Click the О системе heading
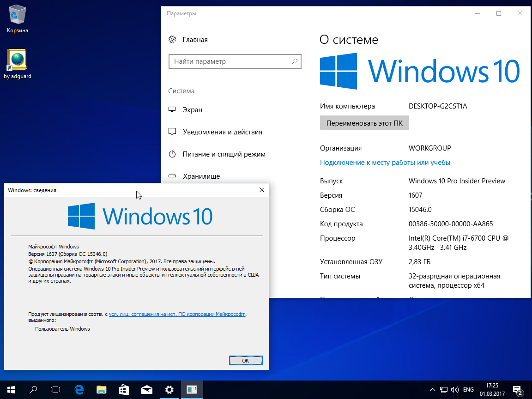Screen dimensions: 532x399 tap(349, 40)
